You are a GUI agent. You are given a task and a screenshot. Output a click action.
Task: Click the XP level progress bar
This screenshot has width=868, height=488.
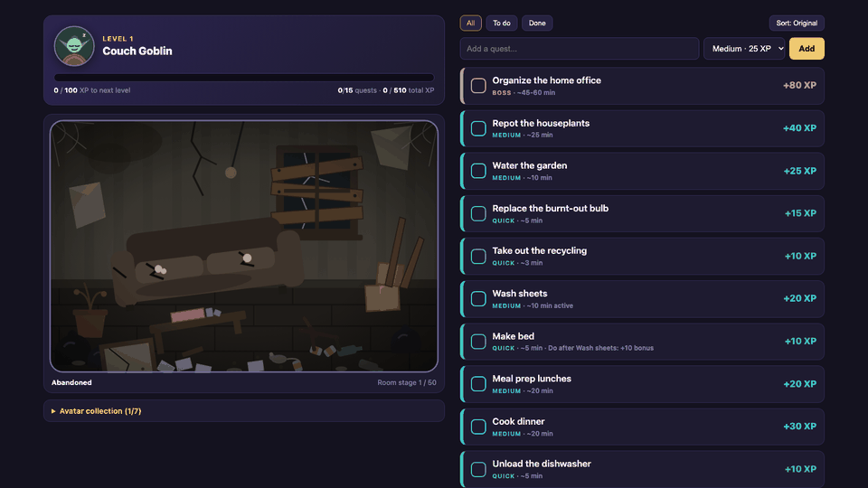point(244,78)
